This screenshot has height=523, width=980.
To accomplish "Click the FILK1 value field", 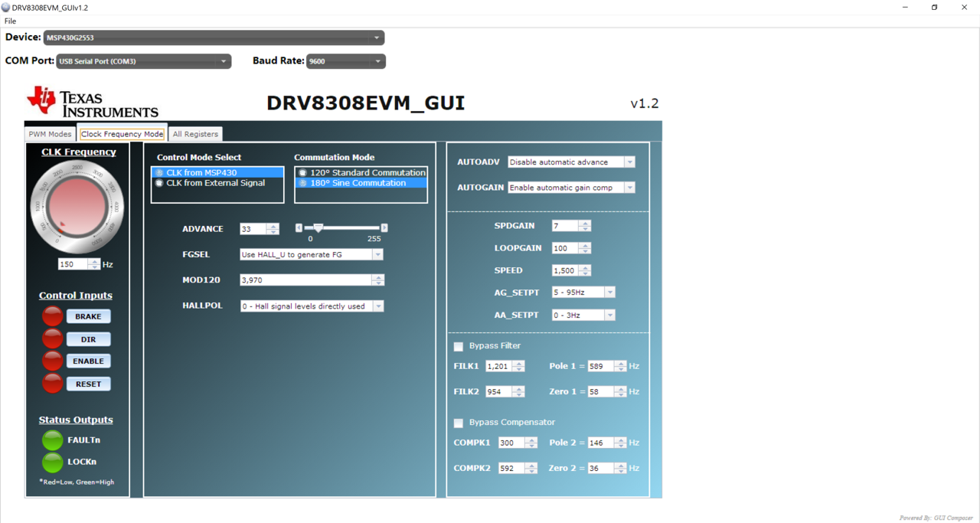I will (x=499, y=366).
